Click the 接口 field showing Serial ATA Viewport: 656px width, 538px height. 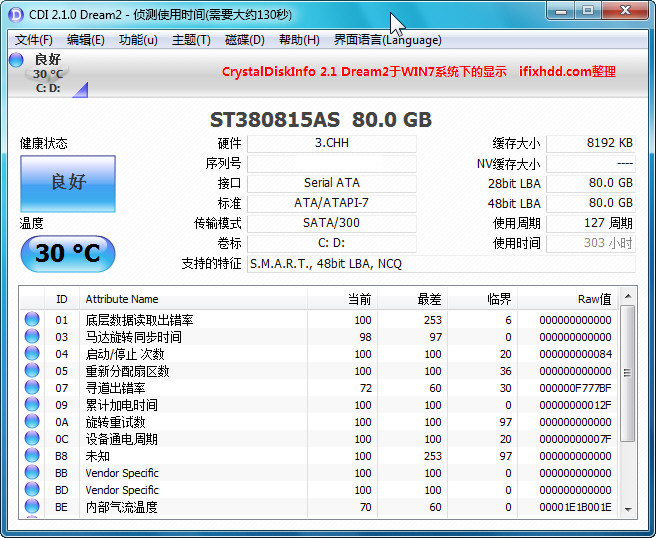coord(332,183)
